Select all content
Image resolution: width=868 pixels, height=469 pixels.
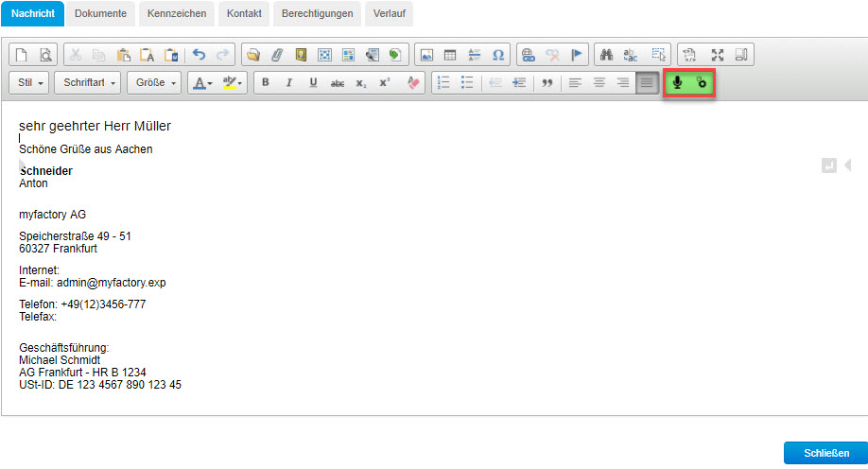(658, 55)
